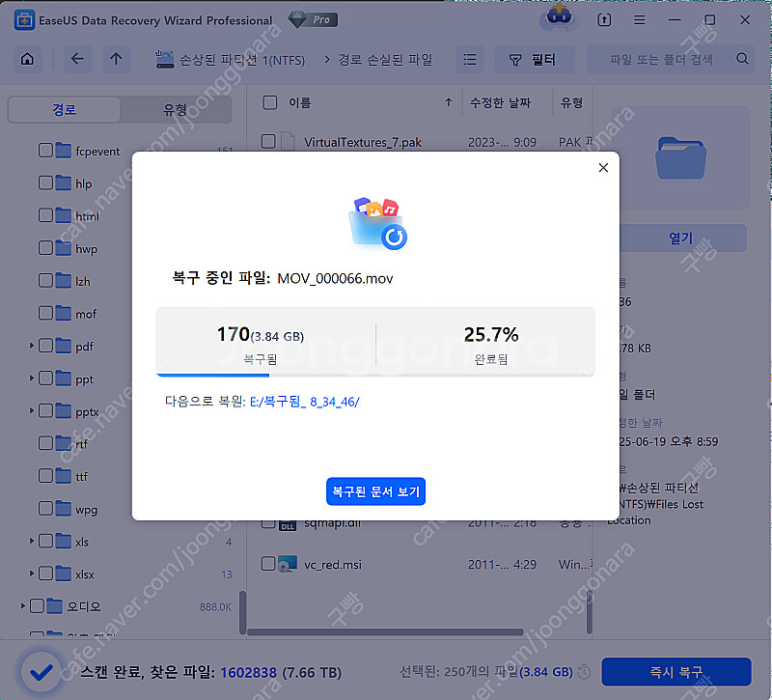Expand the xlsx folder
The height and width of the screenshot is (700, 772).
(32, 574)
